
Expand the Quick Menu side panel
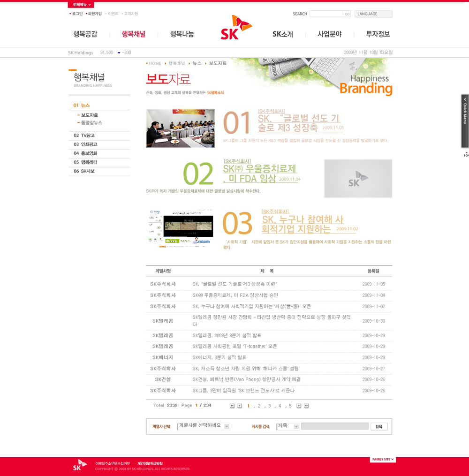tap(465, 121)
